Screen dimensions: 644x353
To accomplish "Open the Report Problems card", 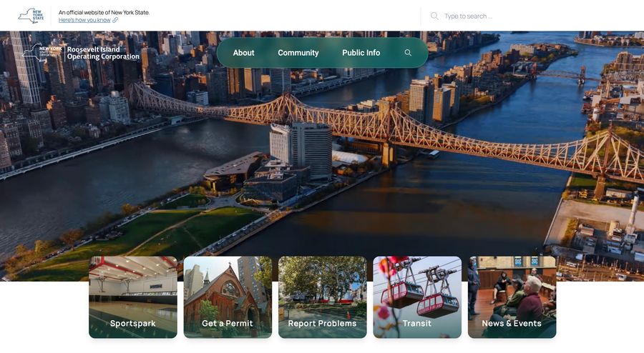I will 323,297.
